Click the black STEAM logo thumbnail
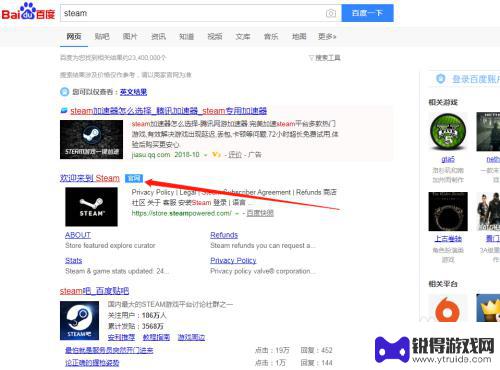 click(91, 207)
